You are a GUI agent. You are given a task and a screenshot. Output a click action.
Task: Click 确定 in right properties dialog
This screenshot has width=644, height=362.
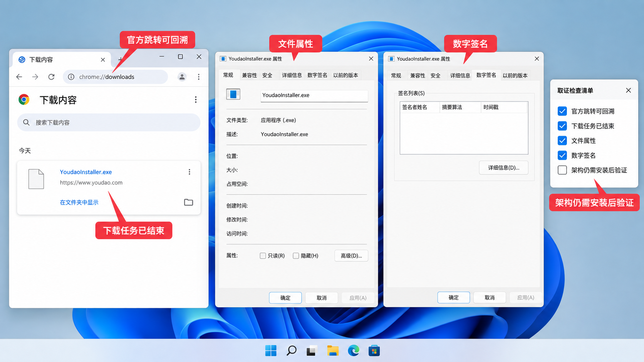[x=454, y=297]
